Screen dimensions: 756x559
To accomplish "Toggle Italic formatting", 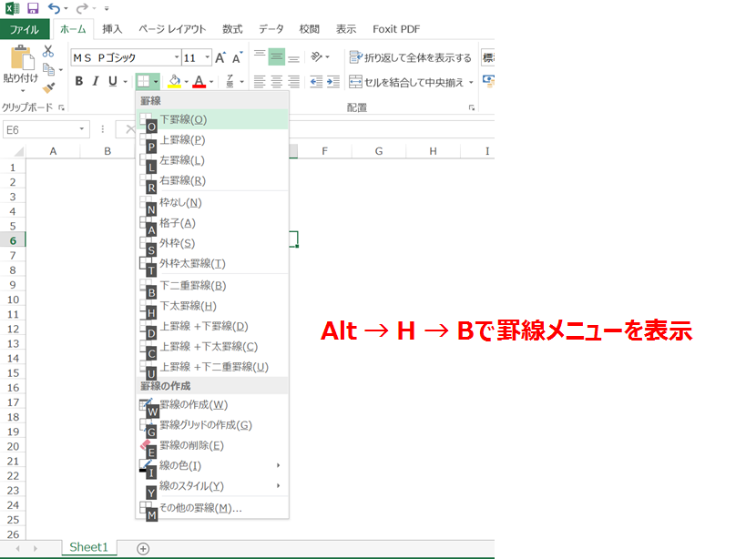I will pos(96,81).
